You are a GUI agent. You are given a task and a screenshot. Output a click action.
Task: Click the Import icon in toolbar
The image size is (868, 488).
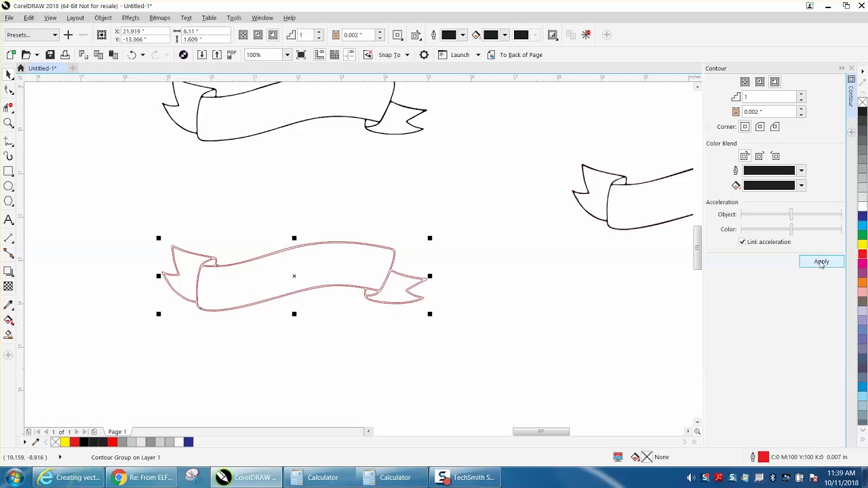pyautogui.click(x=202, y=55)
